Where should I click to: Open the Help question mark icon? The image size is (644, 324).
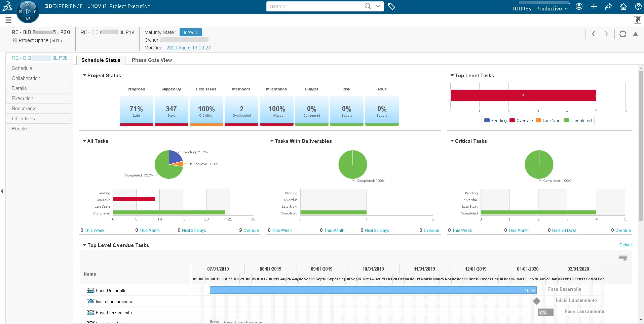tap(638, 6)
